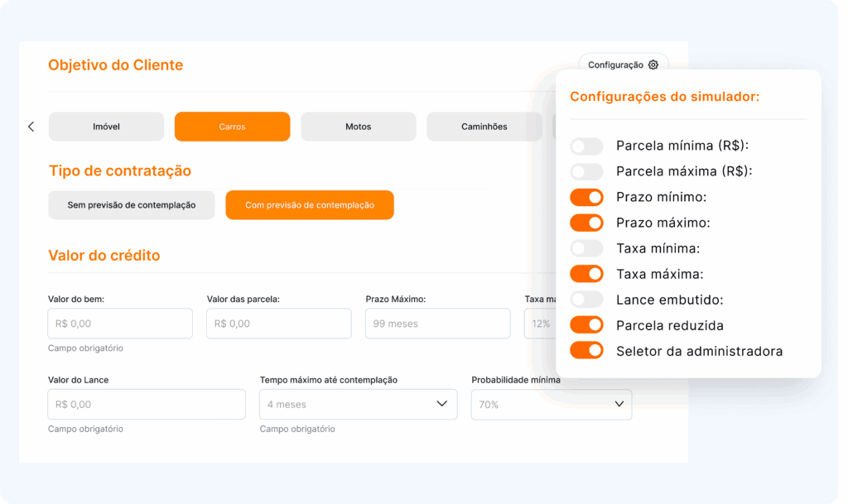Viewport: 848px width, 504px height.
Task: Open the Configuração gear icon
Action: coord(653,65)
